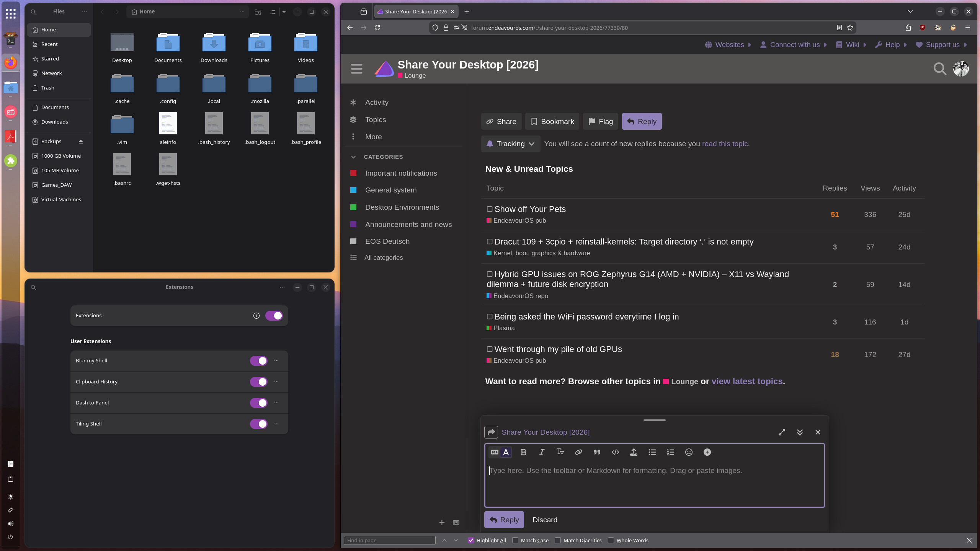Disable the Tiling Shell extension
The width and height of the screenshot is (980, 551).
(x=259, y=424)
